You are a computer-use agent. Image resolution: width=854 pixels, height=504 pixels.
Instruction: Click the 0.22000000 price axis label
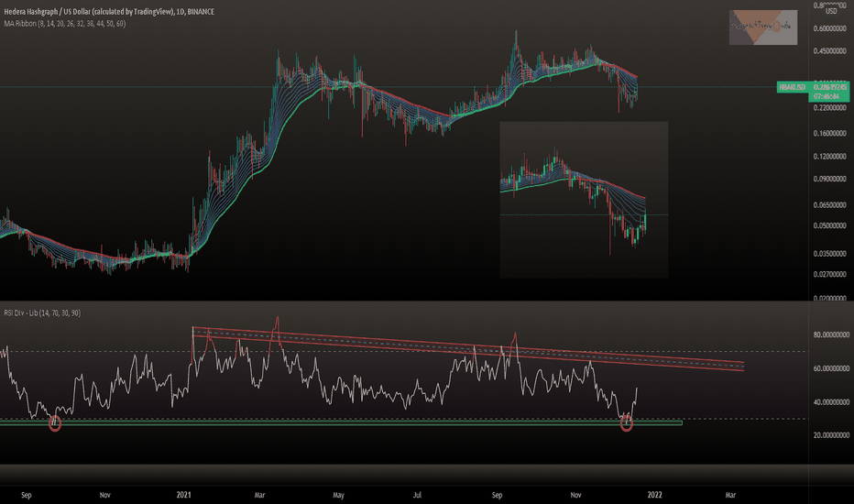pos(830,108)
